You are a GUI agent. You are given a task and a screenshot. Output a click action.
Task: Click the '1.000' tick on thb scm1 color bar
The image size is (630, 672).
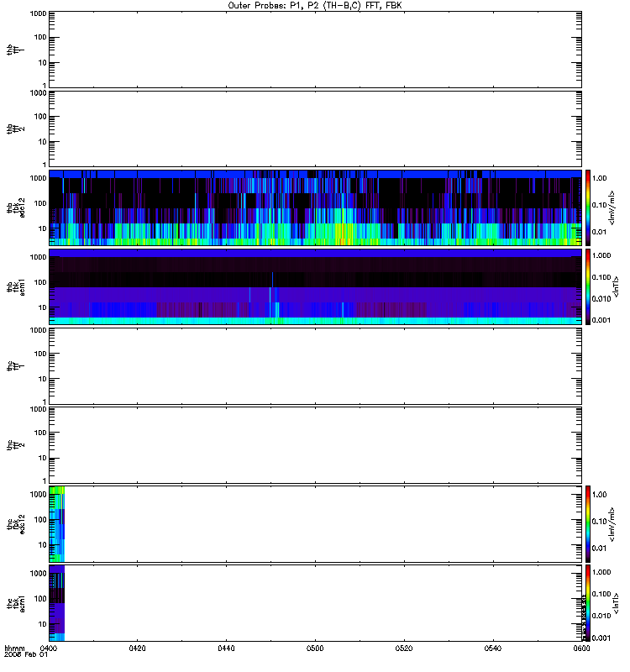(601, 255)
